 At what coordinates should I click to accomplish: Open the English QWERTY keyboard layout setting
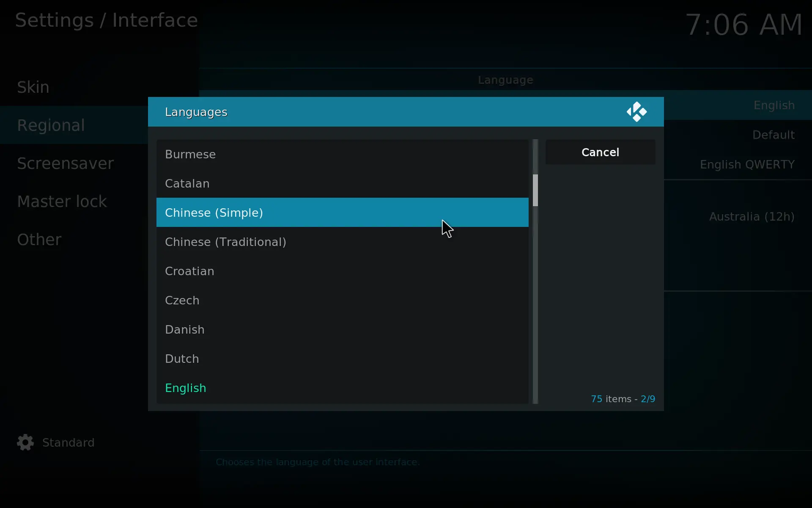coord(747,164)
